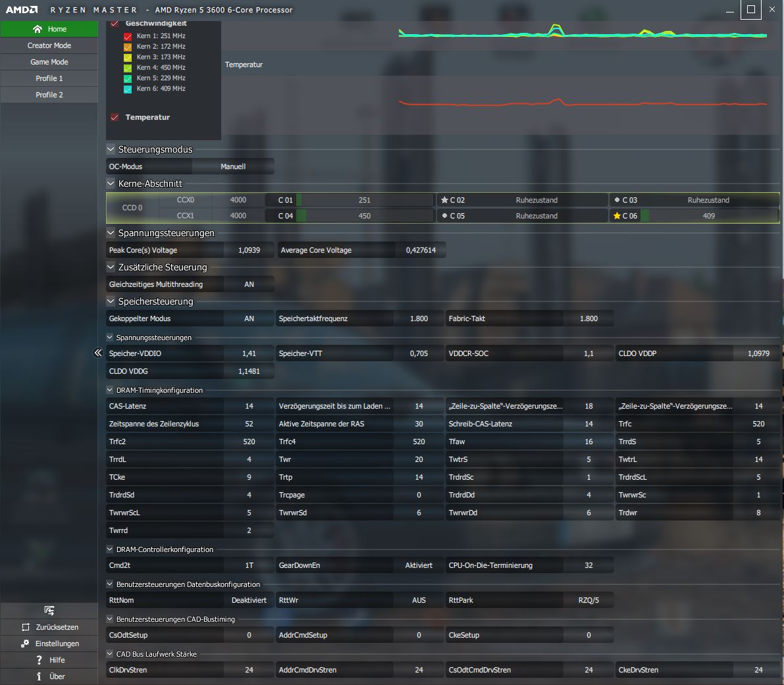This screenshot has height=685, width=784.
Task: Click the gold star on core C 06
Action: click(617, 216)
